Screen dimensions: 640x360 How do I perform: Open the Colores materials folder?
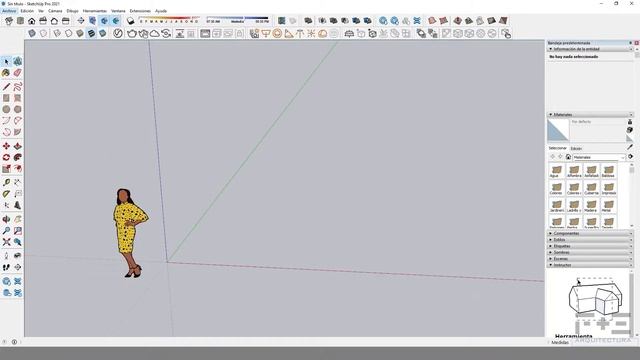pos(556,189)
